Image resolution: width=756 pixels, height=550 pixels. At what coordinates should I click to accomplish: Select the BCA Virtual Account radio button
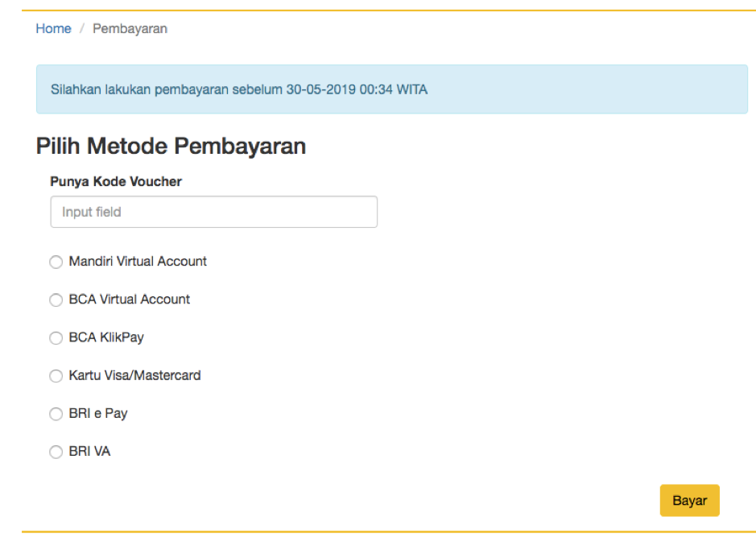pos(56,300)
